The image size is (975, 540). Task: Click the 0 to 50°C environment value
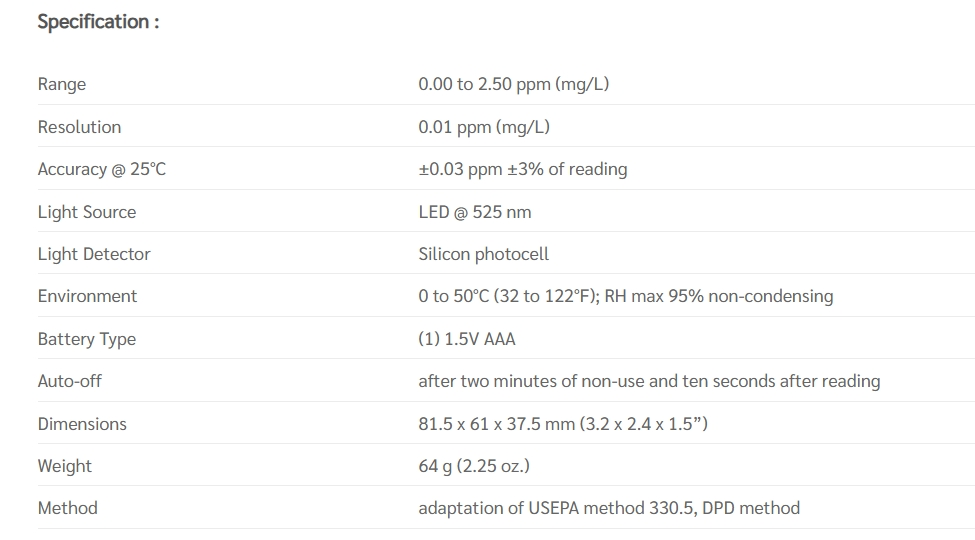coord(626,296)
